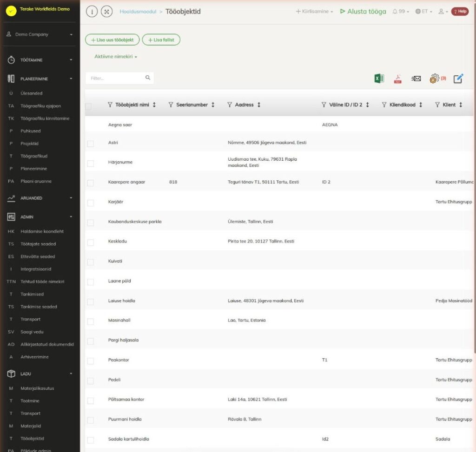Sort the Kliendikood column

point(421,105)
